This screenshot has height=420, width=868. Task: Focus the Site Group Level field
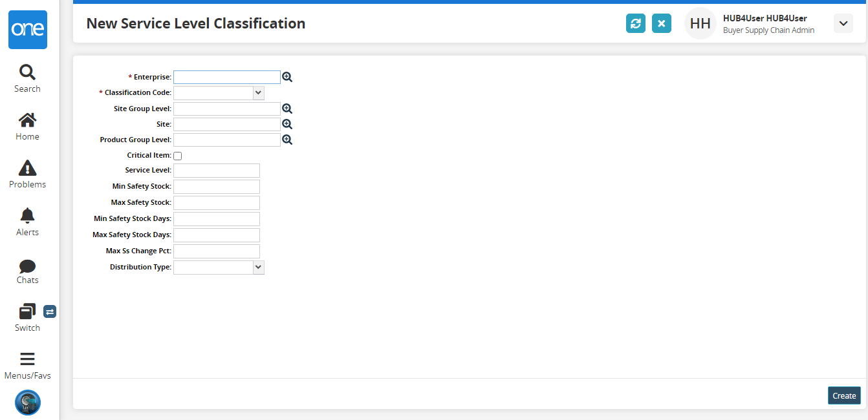point(227,109)
